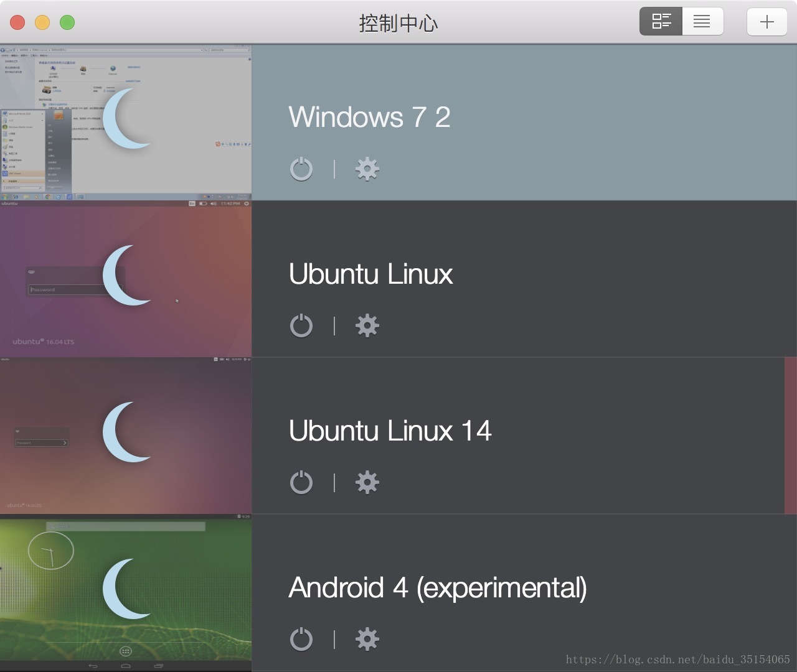797x672 pixels.
Task: Select the Ubuntu Linux 16.04 screen thumbnail
Action: click(x=126, y=279)
